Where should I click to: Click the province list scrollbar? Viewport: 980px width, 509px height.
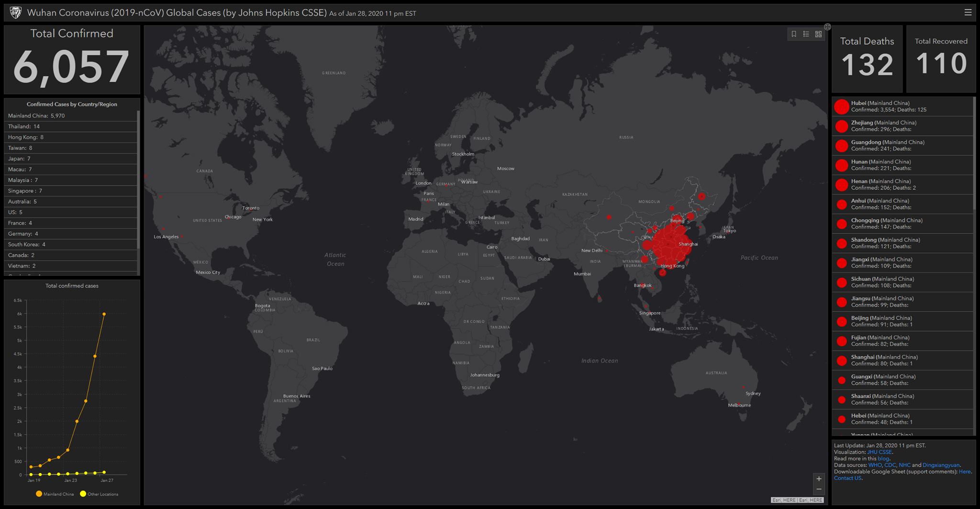pyautogui.click(x=974, y=153)
